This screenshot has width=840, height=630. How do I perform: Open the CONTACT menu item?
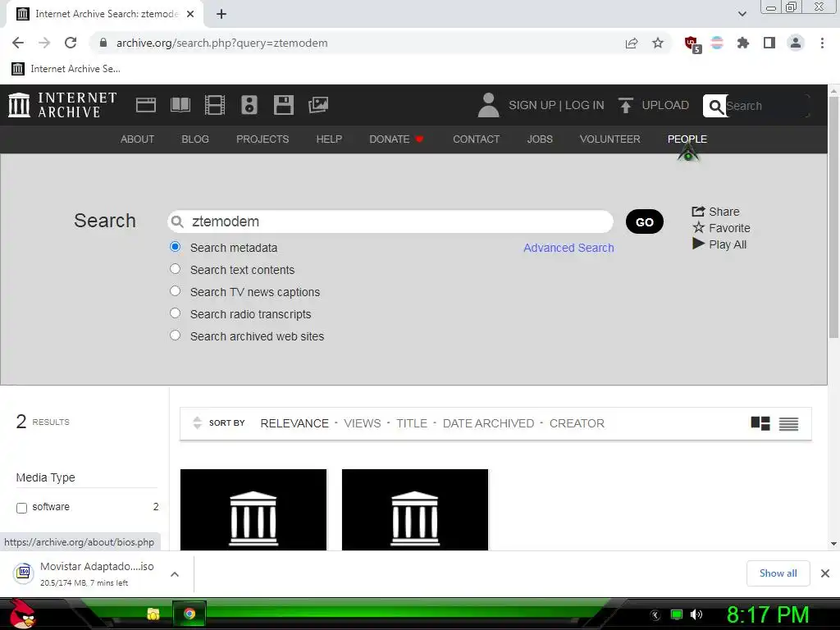[477, 139]
